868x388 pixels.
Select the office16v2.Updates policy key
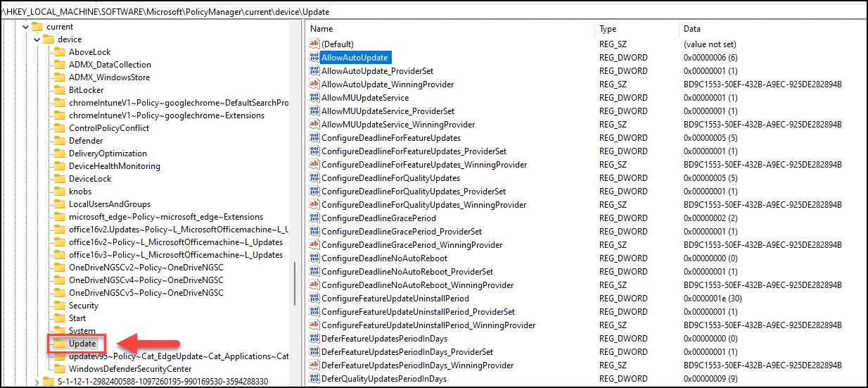[x=178, y=230]
